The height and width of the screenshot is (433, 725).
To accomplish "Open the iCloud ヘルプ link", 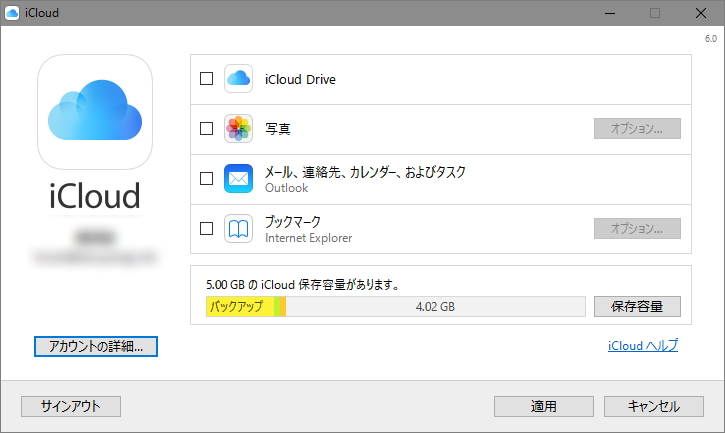I will coord(642,346).
